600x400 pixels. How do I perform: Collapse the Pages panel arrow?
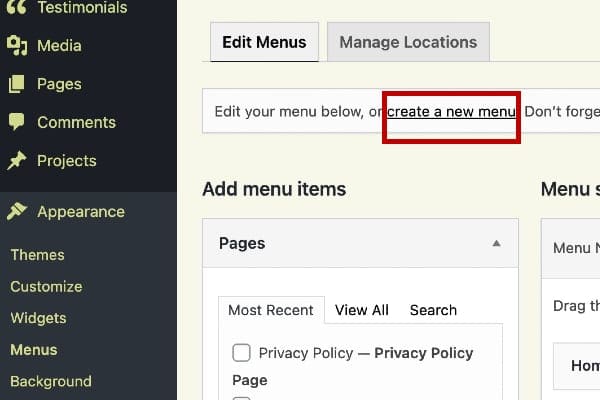(x=497, y=243)
